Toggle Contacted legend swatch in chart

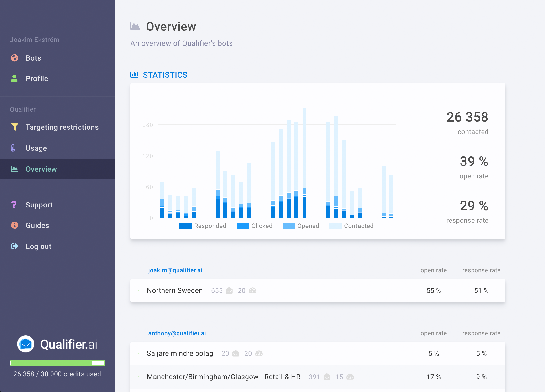(335, 226)
